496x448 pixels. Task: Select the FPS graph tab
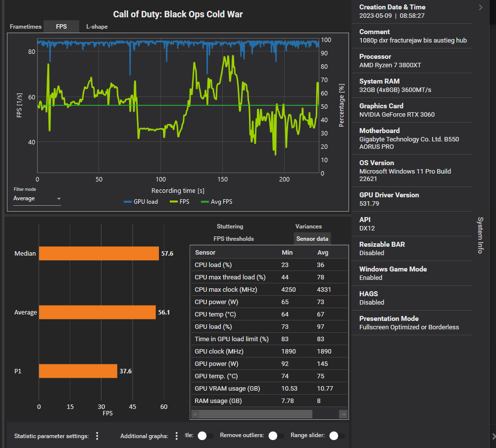click(x=61, y=27)
